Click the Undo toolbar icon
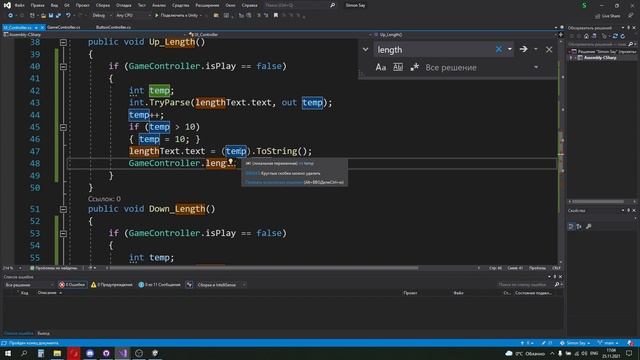Viewport: 640px width, 360px height. [68, 16]
